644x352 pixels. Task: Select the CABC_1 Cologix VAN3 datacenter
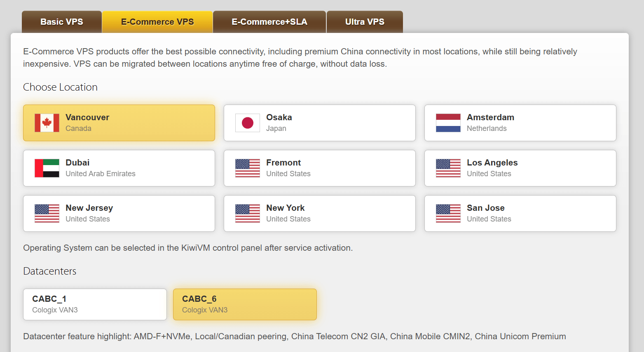pos(95,304)
